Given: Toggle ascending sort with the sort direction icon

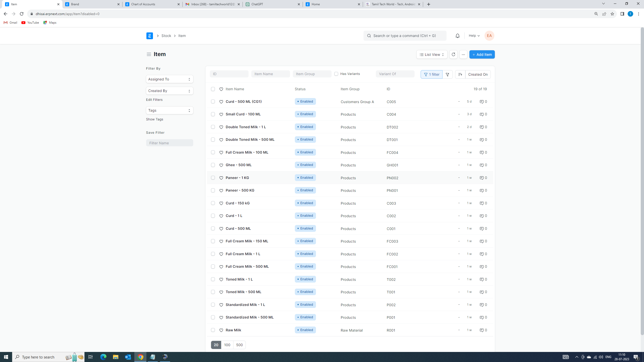Looking at the screenshot, I should (x=460, y=74).
